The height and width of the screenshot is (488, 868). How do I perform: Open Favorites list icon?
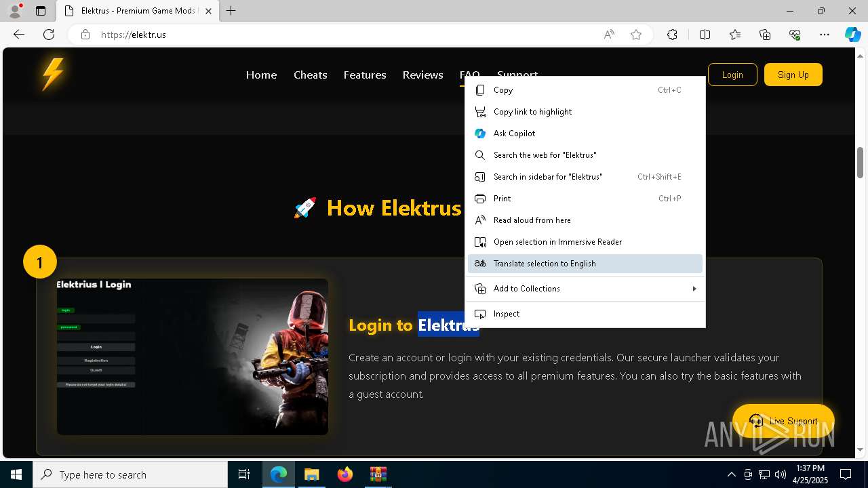click(735, 35)
